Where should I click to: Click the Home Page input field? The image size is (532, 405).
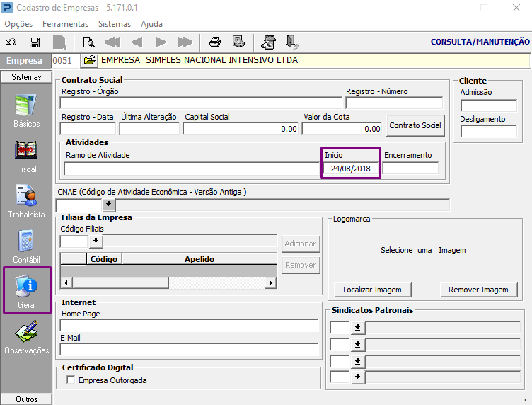coord(189,326)
